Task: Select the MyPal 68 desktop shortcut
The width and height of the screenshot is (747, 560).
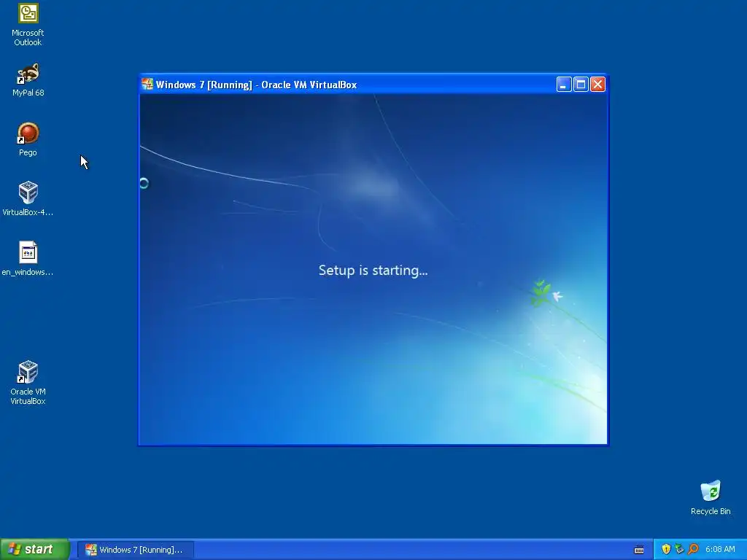Action: 28,79
